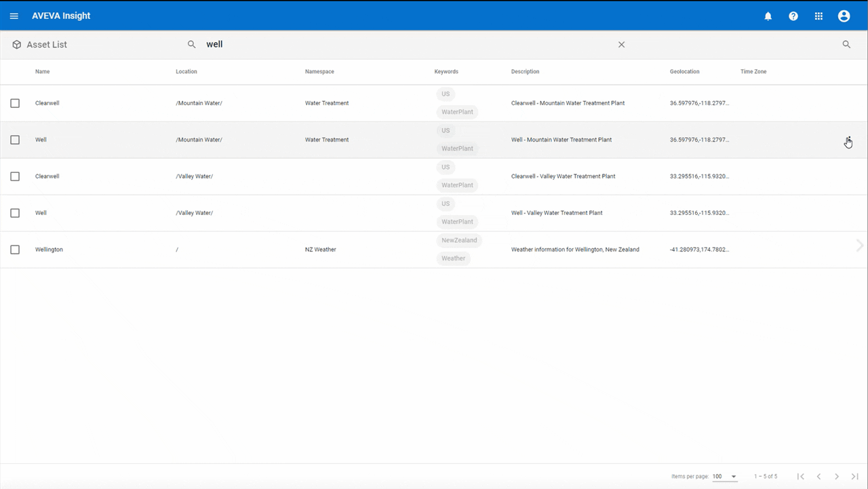Click 'Well - Mountain Water Treatment Plant' description
Screen dimensions: 868x489
[x=561, y=140]
